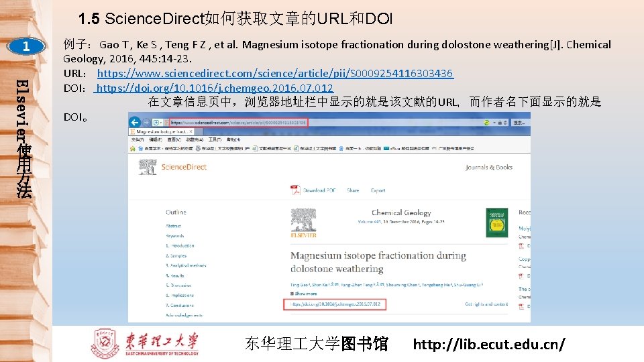Click the Download PDF text link

click(x=319, y=190)
